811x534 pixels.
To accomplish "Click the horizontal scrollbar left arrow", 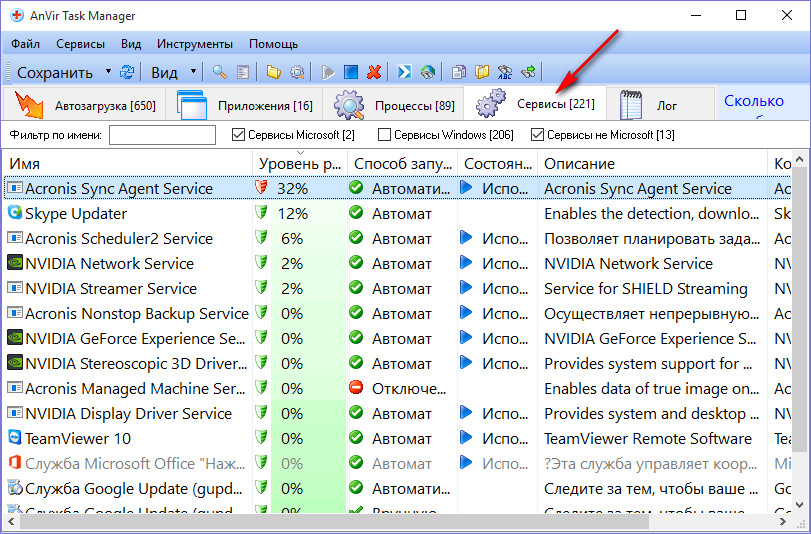I will 11,522.
